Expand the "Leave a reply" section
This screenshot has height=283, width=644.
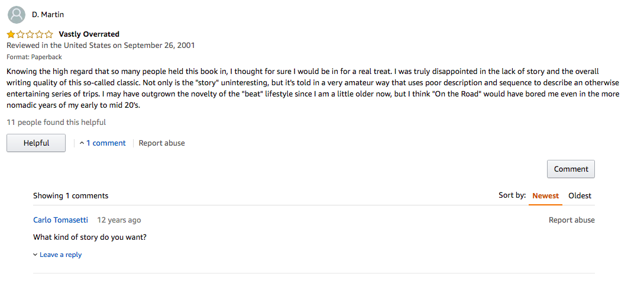tap(58, 255)
